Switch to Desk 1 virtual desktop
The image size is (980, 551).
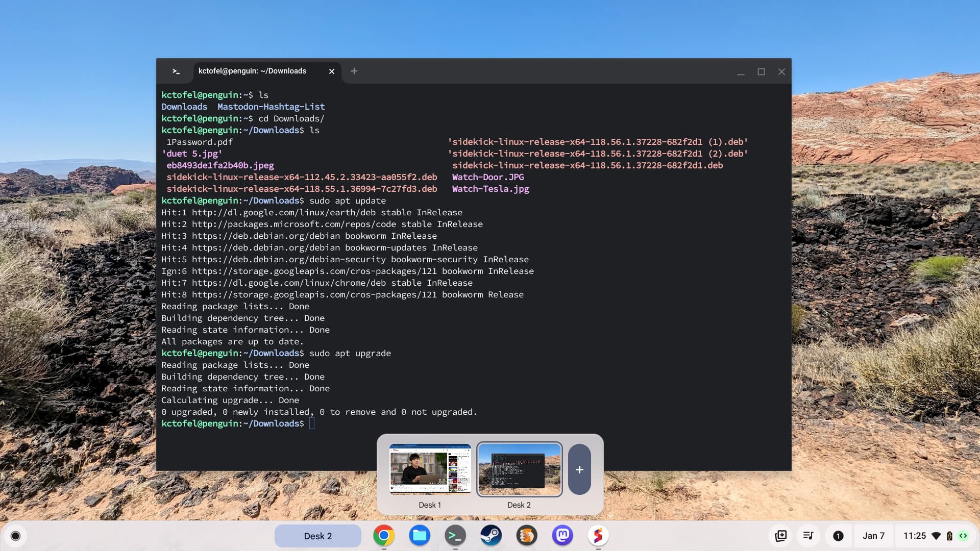[429, 469]
